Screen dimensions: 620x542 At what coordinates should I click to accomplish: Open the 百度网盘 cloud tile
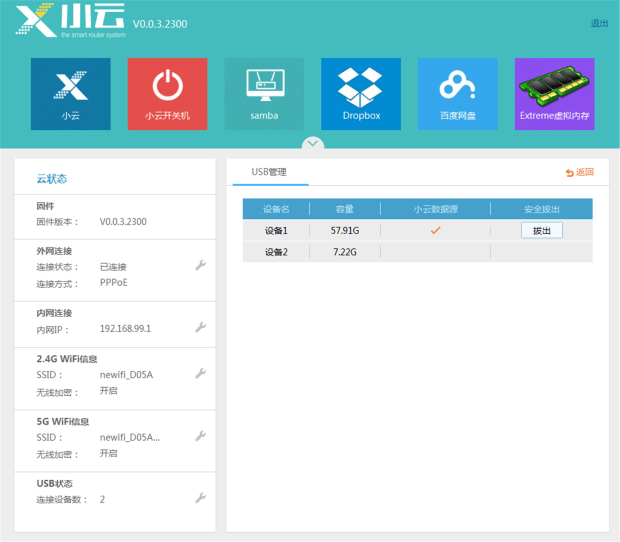pos(458,94)
